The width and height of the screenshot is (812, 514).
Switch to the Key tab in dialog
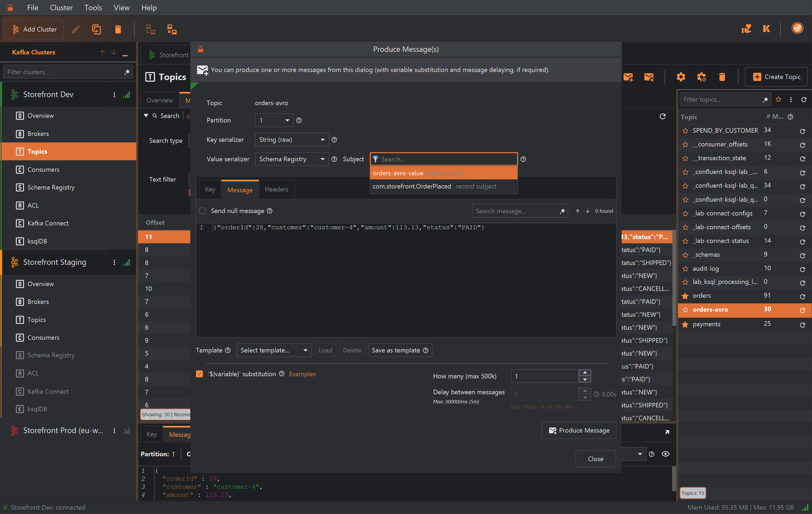tap(210, 189)
